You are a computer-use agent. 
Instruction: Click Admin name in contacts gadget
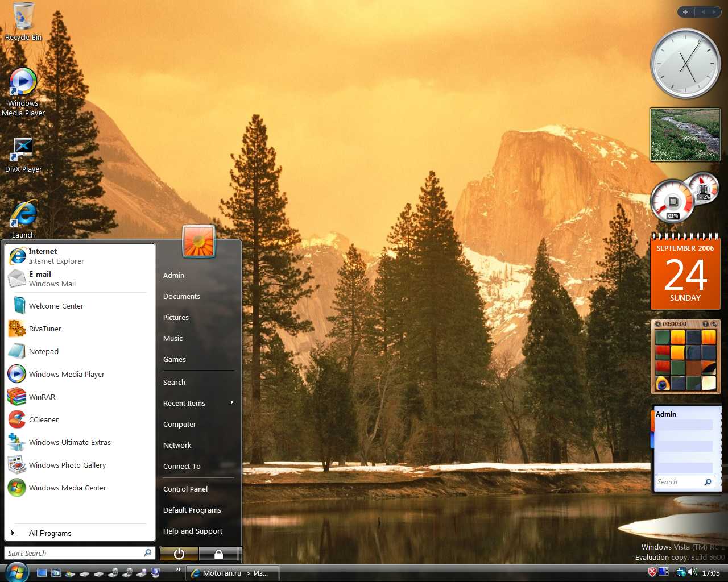666,414
